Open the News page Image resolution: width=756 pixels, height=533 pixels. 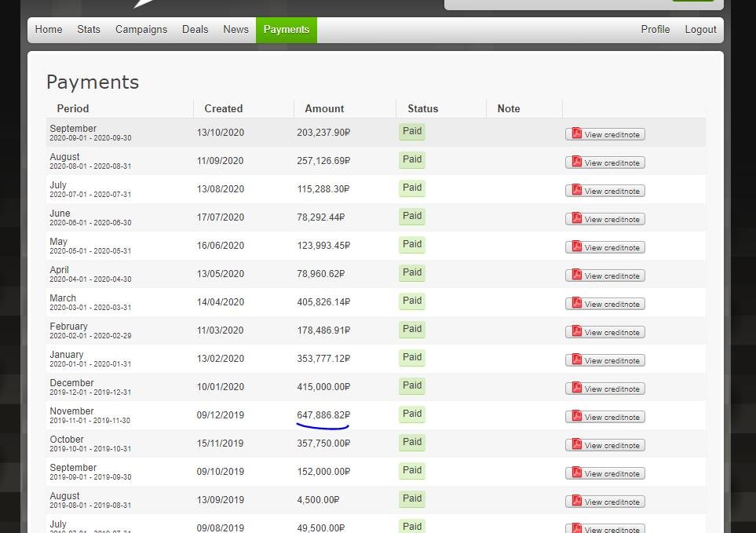[236, 30]
